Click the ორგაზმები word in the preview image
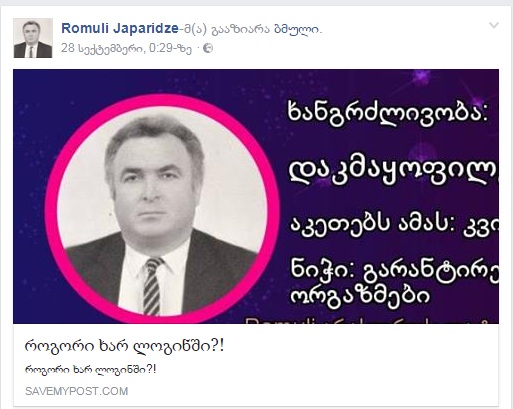Viewport: 513px width, 409px height. pos(360,296)
